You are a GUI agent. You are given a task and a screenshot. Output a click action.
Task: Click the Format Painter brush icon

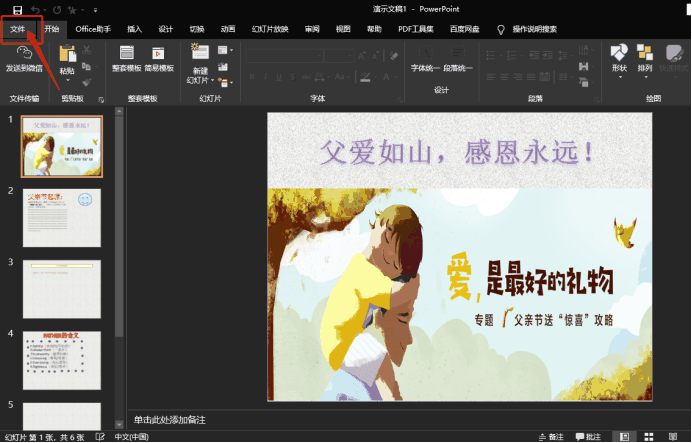click(x=86, y=82)
